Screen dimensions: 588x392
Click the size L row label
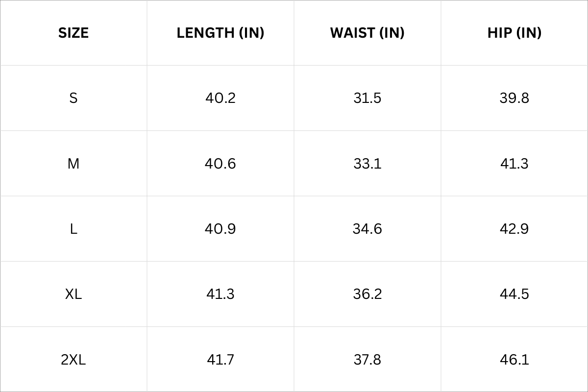click(x=73, y=229)
